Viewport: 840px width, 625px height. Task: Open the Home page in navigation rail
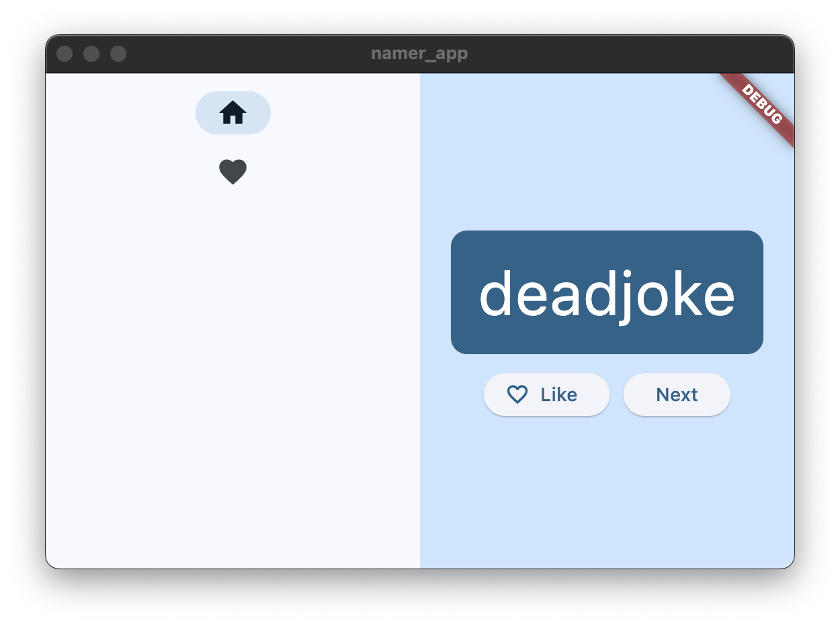[233, 113]
